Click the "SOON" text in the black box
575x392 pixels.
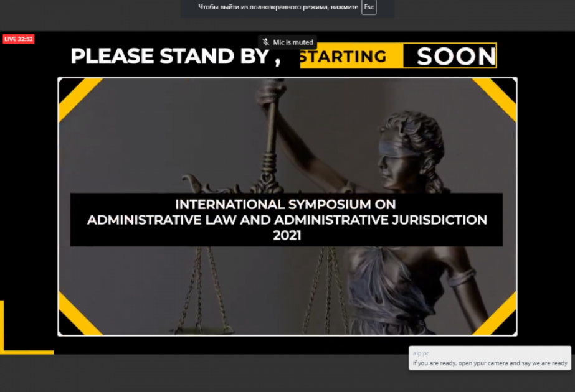tap(456, 57)
